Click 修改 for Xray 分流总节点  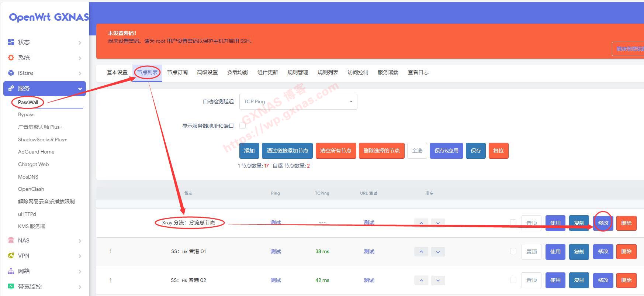[603, 223]
